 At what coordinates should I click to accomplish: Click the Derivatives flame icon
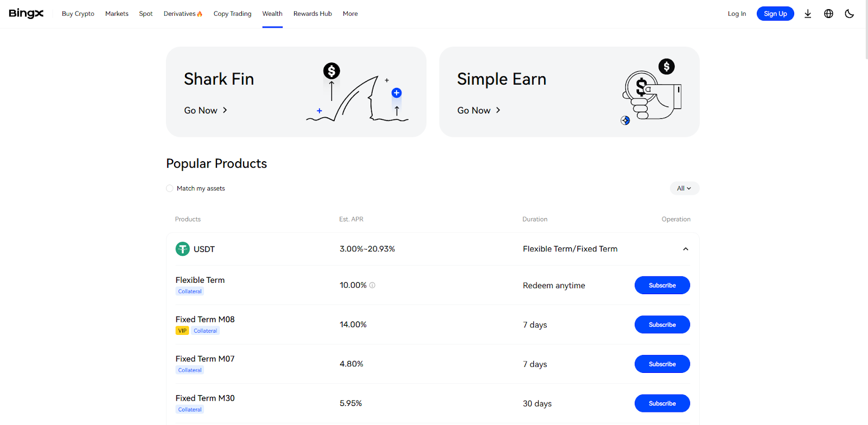click(x=200, y=14)
